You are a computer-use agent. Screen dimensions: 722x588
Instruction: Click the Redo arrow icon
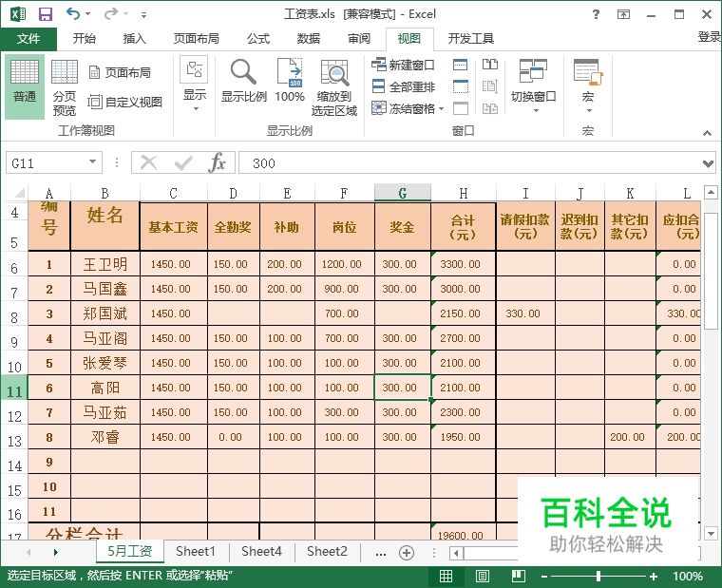click(111, 14)
